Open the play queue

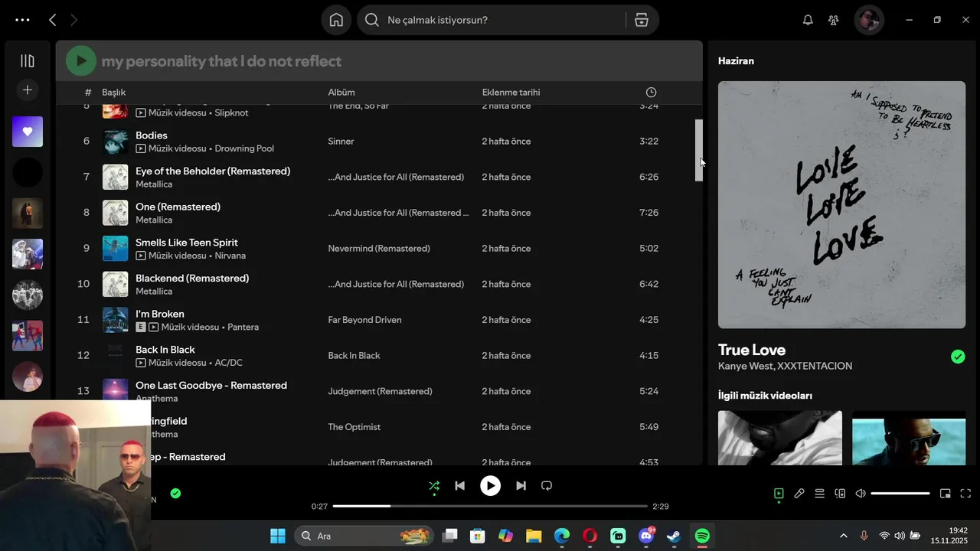pyautogui.click(x=819, y=494)
